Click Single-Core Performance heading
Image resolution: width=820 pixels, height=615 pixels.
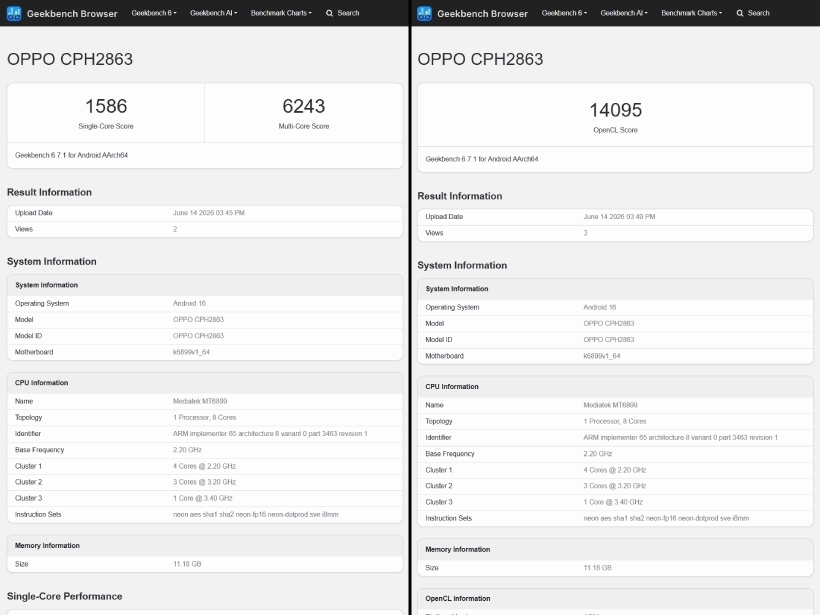[64, 596]
